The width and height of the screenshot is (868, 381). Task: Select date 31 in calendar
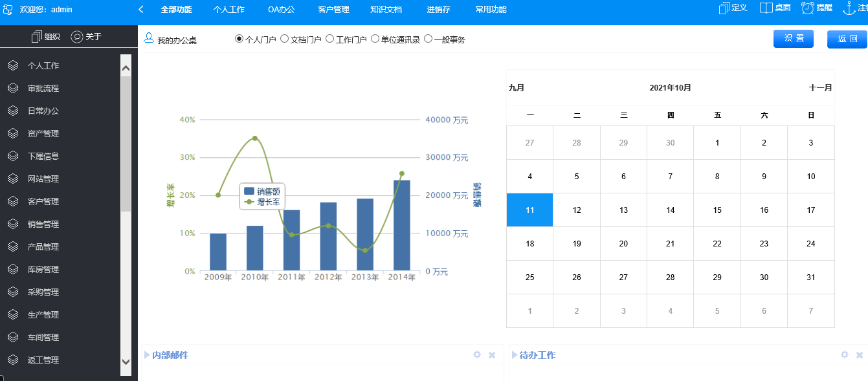point(810,277)
